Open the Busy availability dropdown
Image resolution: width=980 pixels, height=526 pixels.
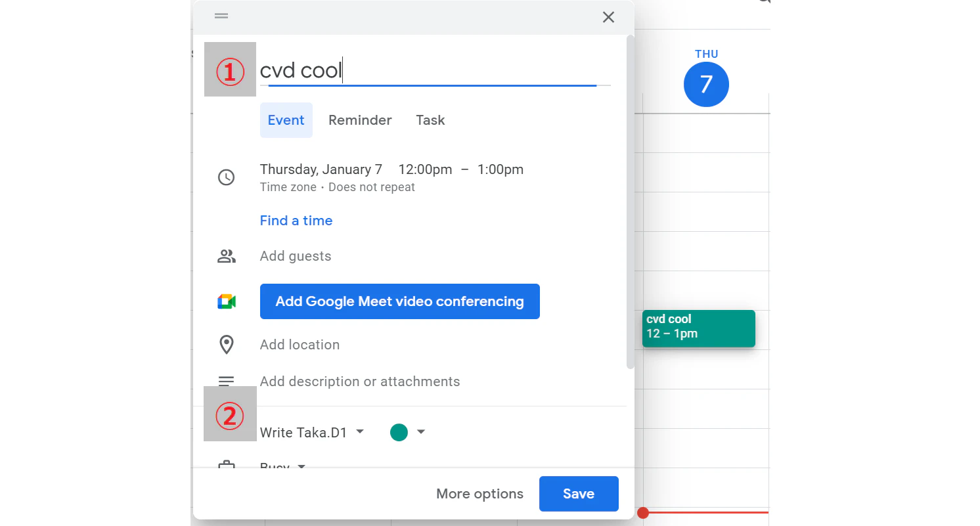283,466
